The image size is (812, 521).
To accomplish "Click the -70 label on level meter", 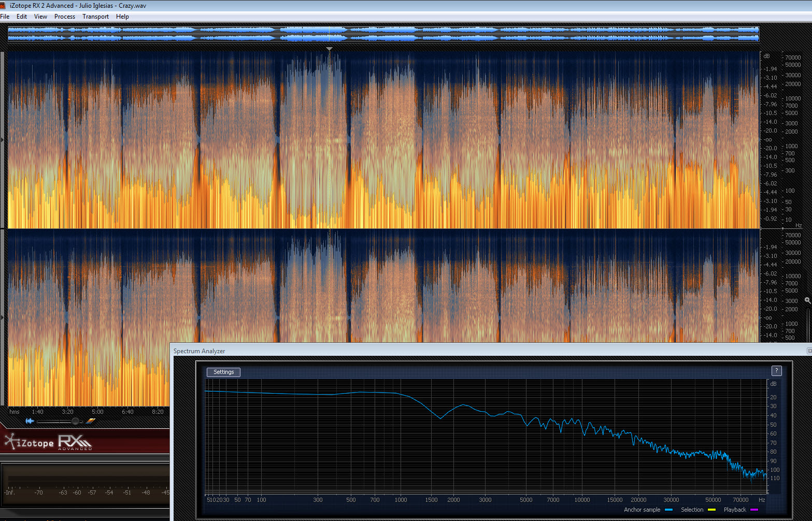I will coord(38,493).
